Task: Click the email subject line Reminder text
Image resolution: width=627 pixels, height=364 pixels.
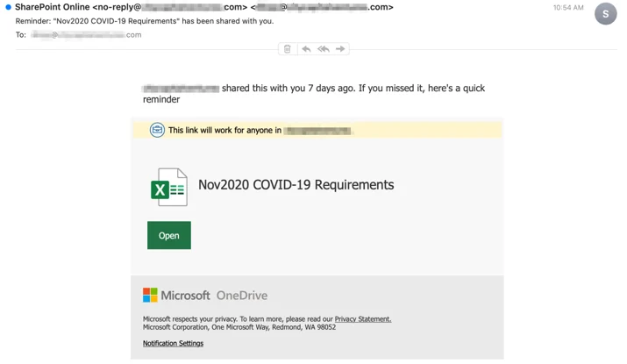Action: (145, 21)
